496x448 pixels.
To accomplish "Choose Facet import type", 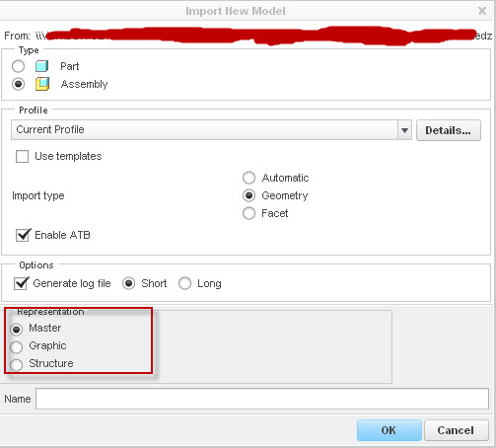I will (x=248, y=213).
